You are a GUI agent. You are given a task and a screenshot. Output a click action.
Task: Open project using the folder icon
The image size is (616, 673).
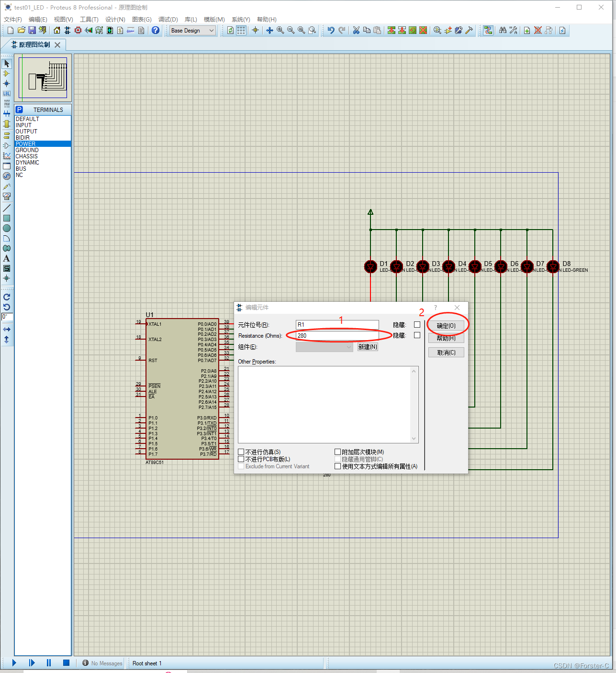[21, 30]
